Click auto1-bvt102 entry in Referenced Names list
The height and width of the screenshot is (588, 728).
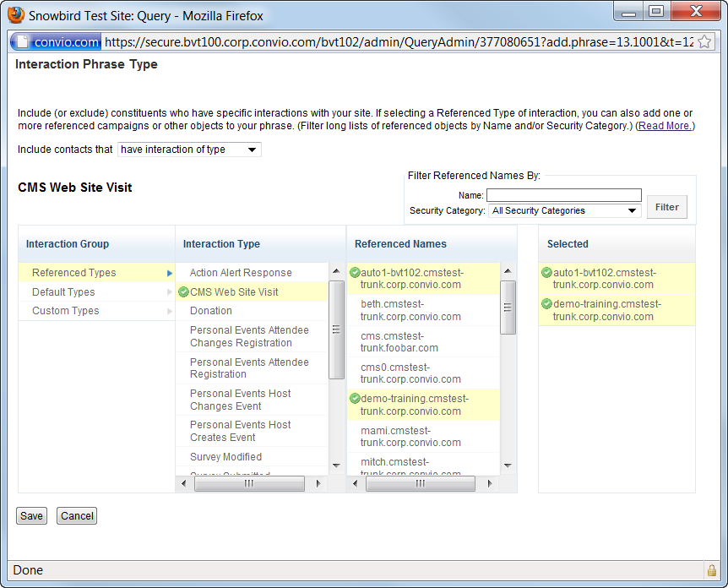point(423,279)
